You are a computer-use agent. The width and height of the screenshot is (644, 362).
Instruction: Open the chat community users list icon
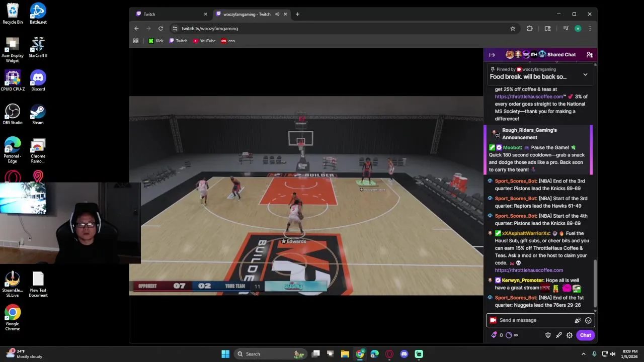[589, 55]
